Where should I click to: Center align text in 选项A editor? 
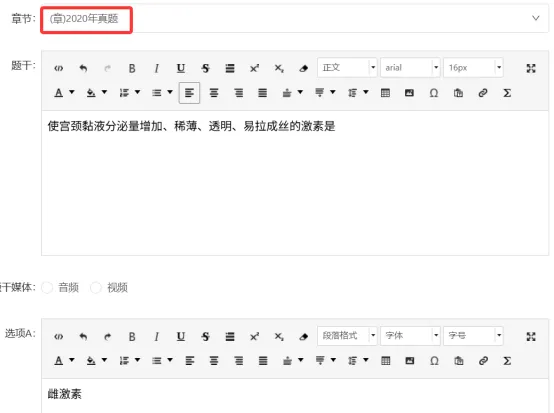click(x=214, y=361)
